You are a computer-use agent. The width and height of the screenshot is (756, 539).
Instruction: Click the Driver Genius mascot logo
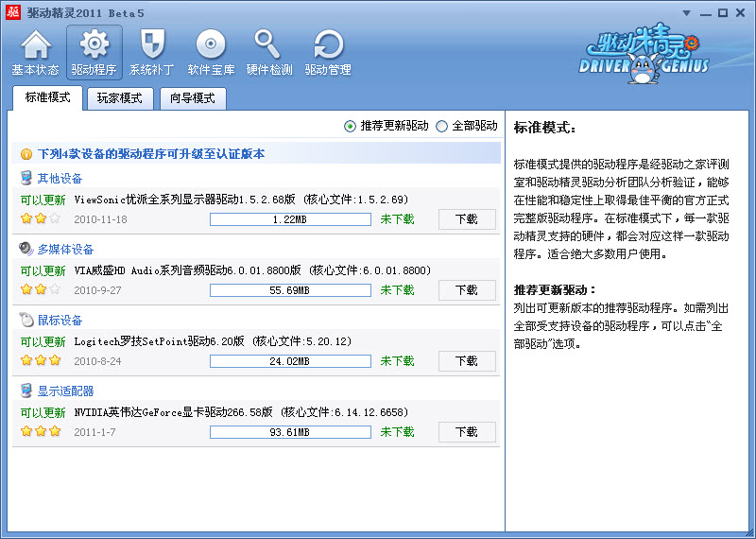(644, 54)
